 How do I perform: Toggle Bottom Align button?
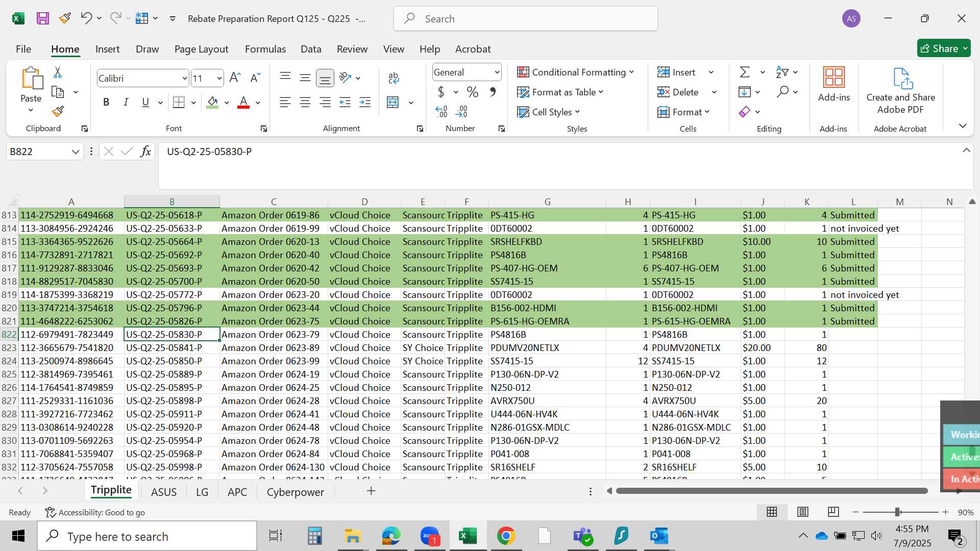coord(325,78)
